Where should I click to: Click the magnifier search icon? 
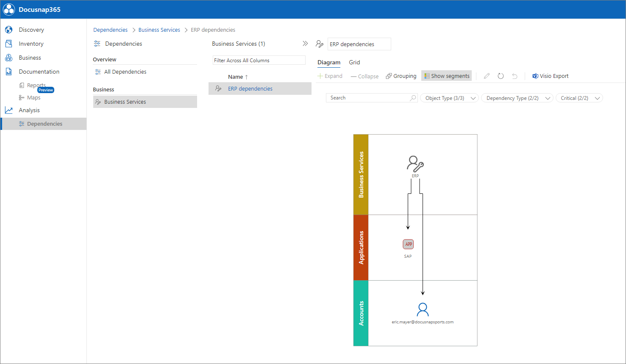click(x=413, y=98)
